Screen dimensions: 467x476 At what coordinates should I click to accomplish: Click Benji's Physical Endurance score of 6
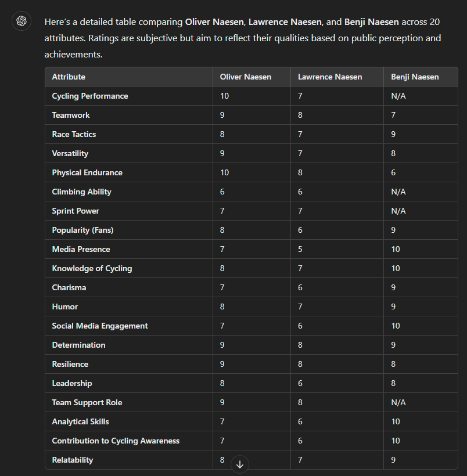tap(393, 172)
